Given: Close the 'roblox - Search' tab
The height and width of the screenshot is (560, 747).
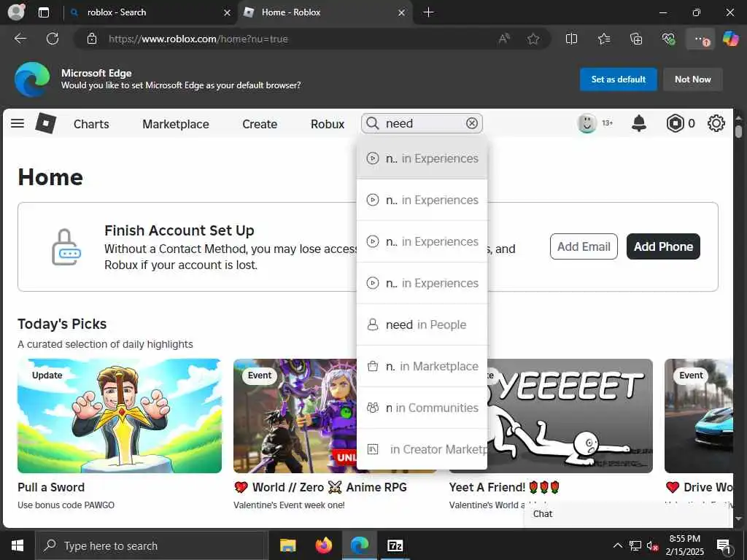Looking at the screenshot, I should pyautogui.click(x=228, y=13).
